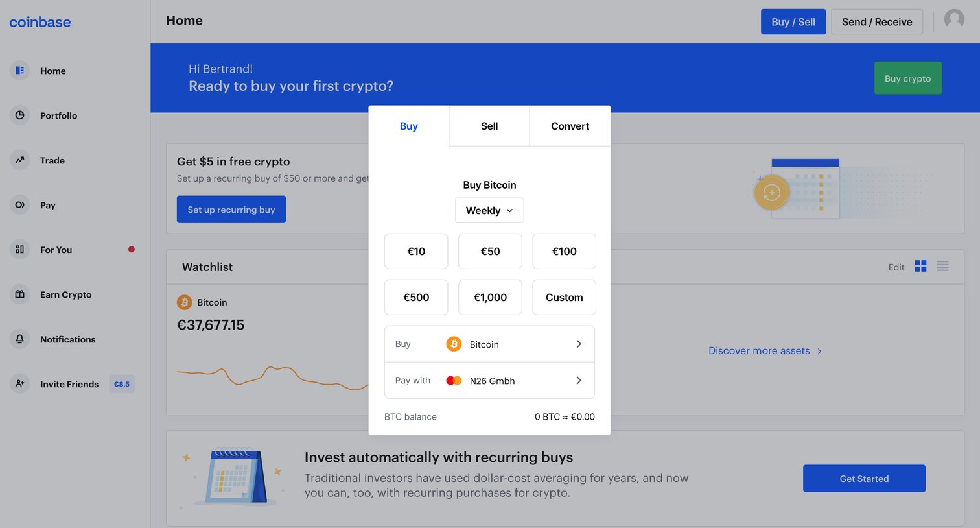Select the €1,000 amount button
This screenshot has width=980, height=528.
490,297
